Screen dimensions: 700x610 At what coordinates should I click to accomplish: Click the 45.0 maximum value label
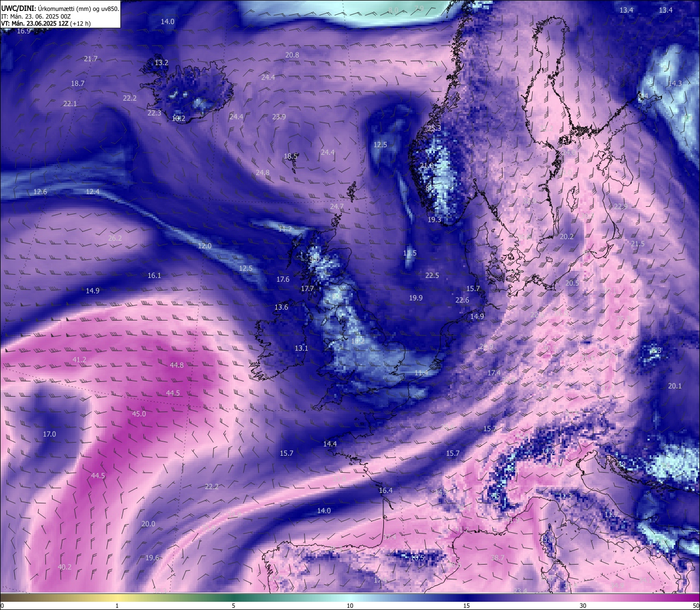[139, 414]
